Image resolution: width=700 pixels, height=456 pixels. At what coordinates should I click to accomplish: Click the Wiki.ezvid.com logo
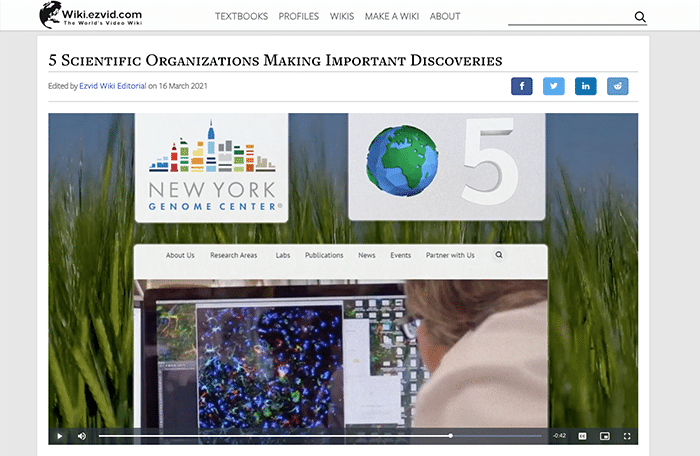[91, 15]
